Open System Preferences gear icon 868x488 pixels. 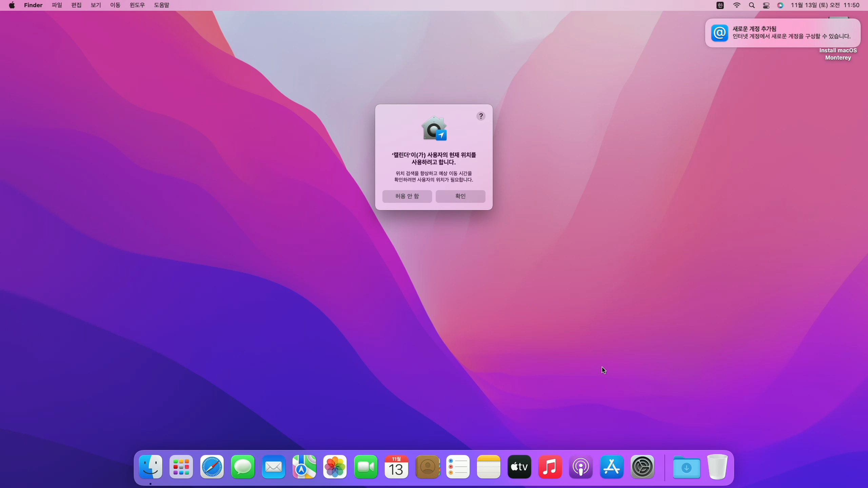coord(642,467)
